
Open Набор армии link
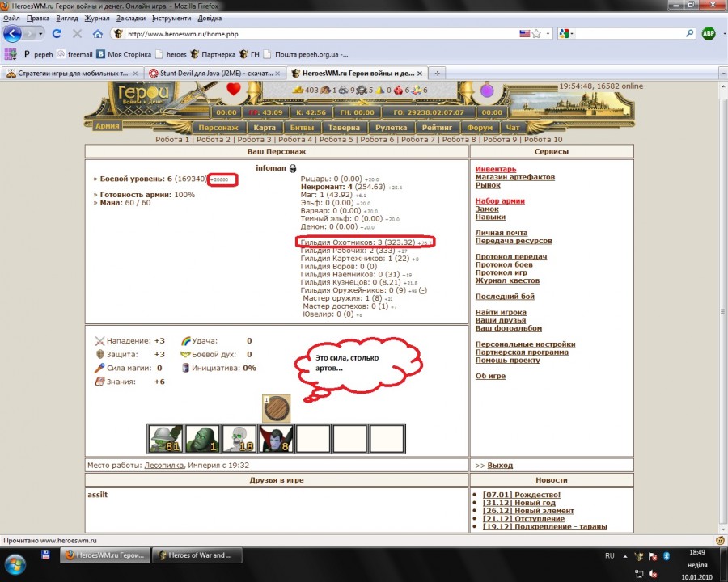pyautogui.click(x=500, y=201)
